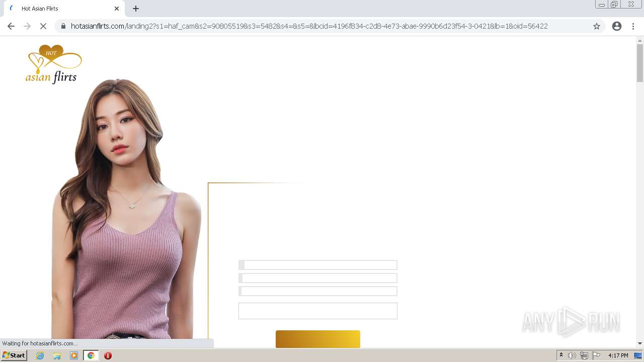Image resolution: width=644 pixels, height=362 pixels.
Task: View site security lock info
Action: tap(63, 26)
